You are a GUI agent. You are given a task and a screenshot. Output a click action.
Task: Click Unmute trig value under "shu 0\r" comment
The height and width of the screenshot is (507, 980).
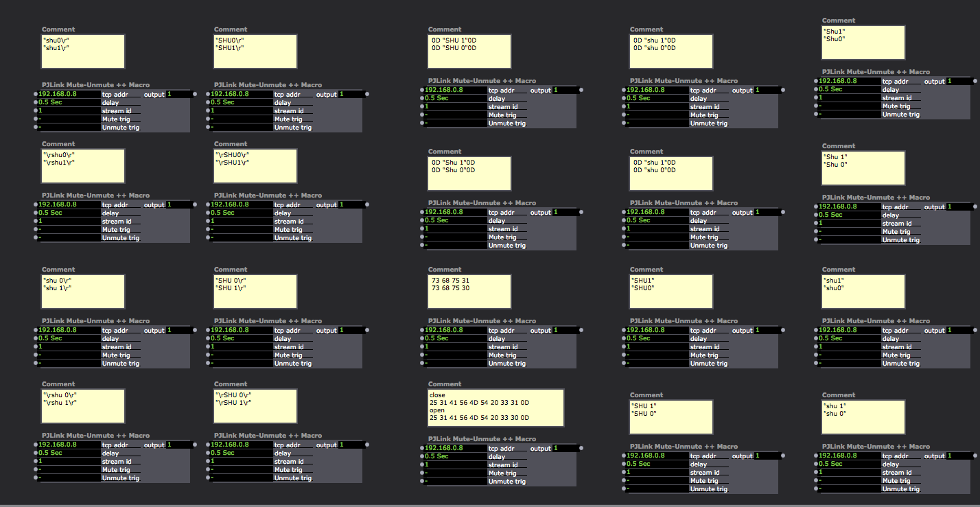69,363
